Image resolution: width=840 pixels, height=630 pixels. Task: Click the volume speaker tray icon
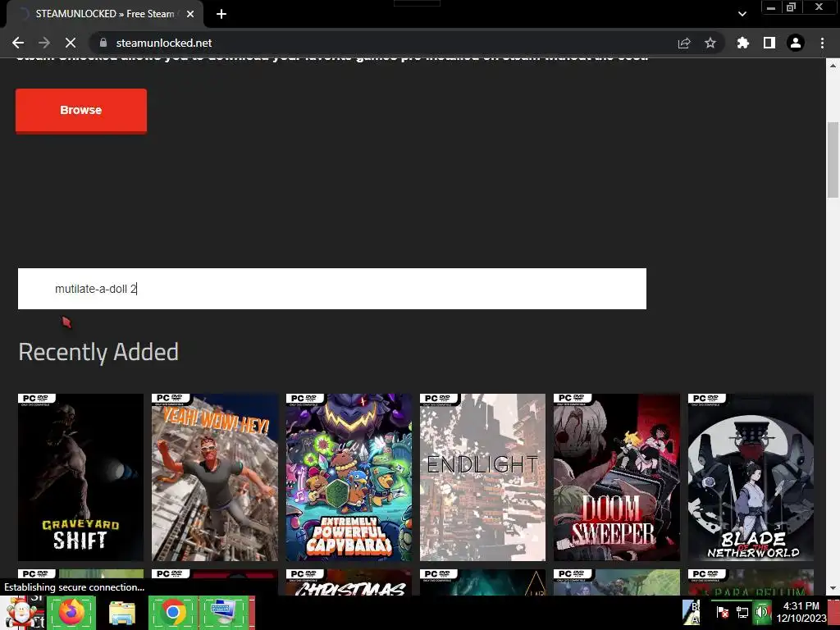pyautogui.click(x=761, y=612)
